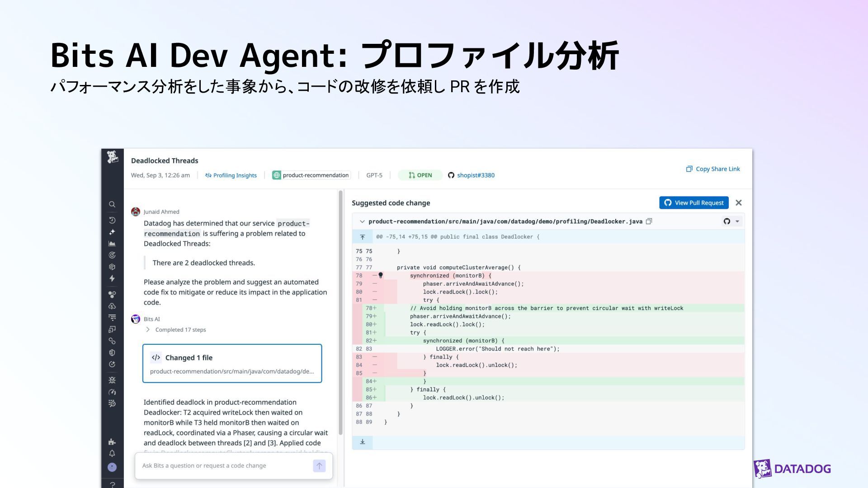Screen dimensions: 868x488
Task: Click the GitHub icon in file header
Action: point(727,221)
